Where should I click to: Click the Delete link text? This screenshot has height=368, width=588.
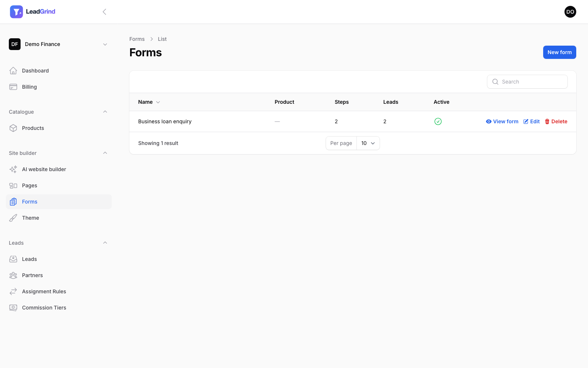pyautogui.click(x=559, y=121)
